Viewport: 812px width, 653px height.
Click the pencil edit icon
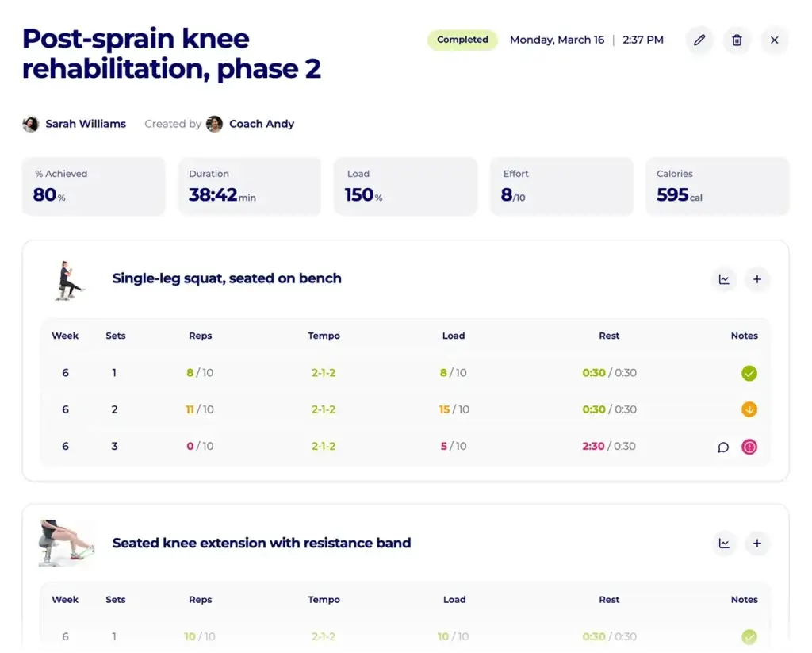(699, 40)
